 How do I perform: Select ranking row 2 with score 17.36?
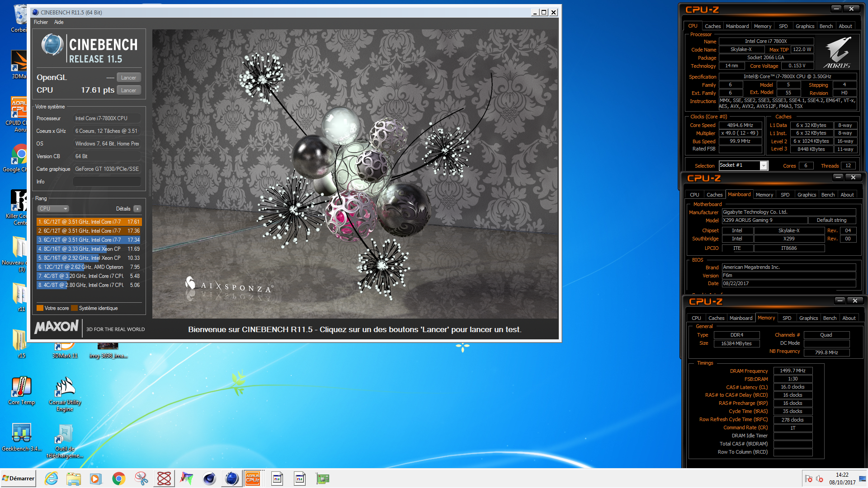[x=89, y=231]
